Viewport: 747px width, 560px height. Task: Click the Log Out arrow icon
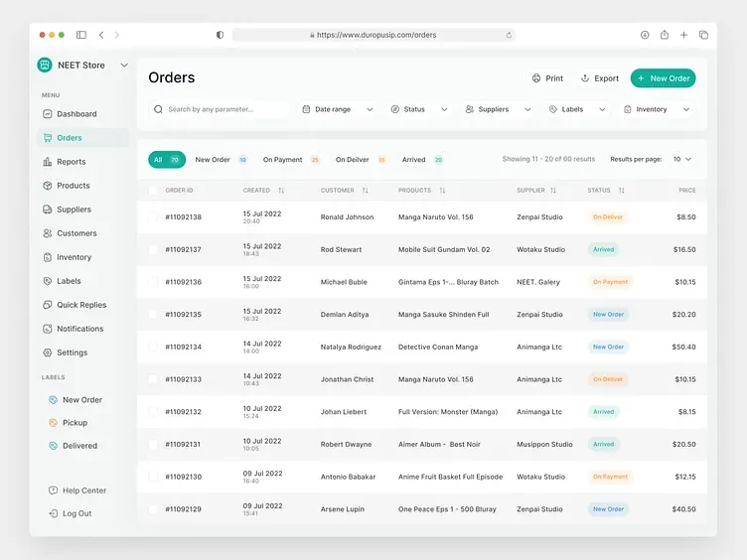[x=53, y=513]
